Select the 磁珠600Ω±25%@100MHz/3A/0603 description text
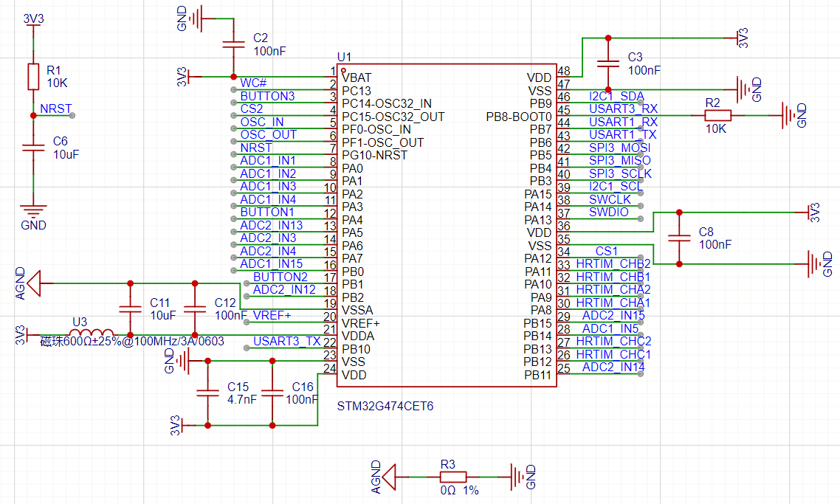The width and height of the screenshot is (840, 504). 132,342
